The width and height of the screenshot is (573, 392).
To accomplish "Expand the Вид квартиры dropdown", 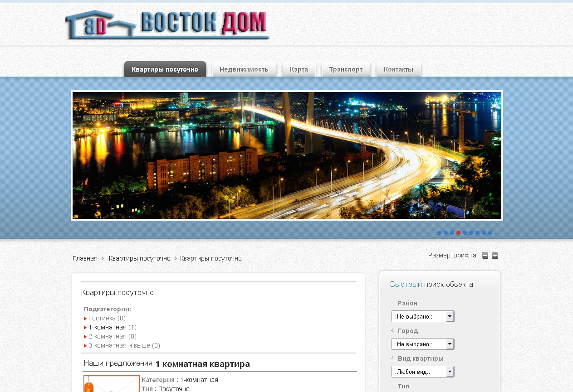I will point(422,372).
